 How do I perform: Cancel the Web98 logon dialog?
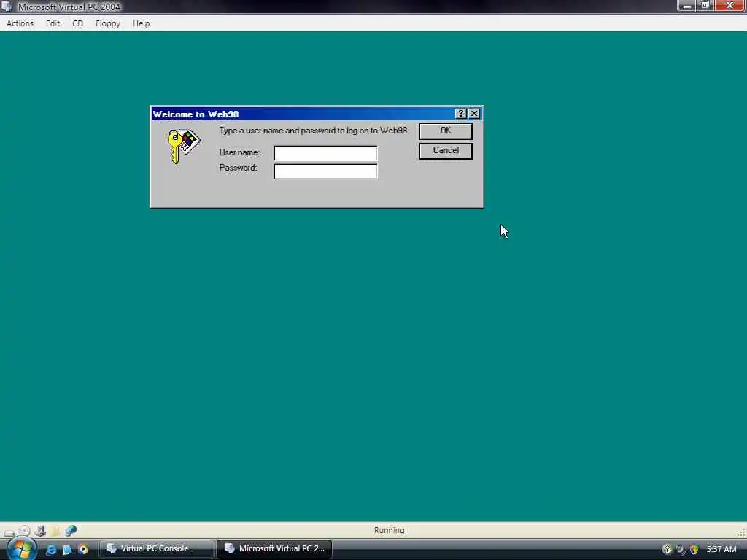click(x=446, y=151)
